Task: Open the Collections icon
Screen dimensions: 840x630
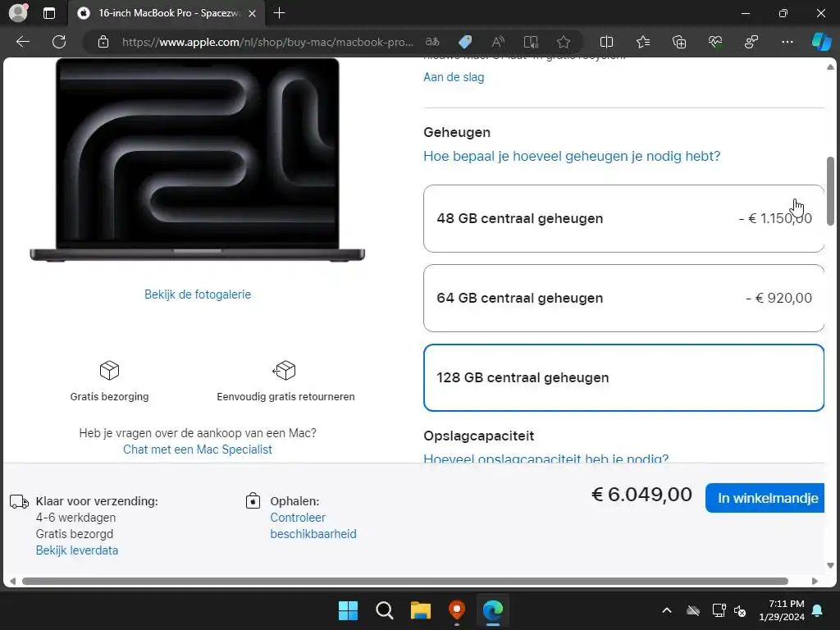Action: pyautogui.click(x=678, y=42)
